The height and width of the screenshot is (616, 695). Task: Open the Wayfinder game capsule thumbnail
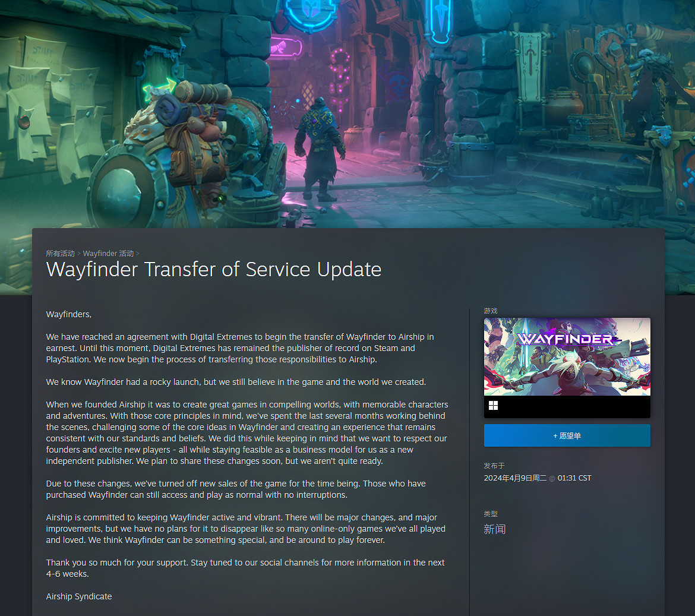567,357
